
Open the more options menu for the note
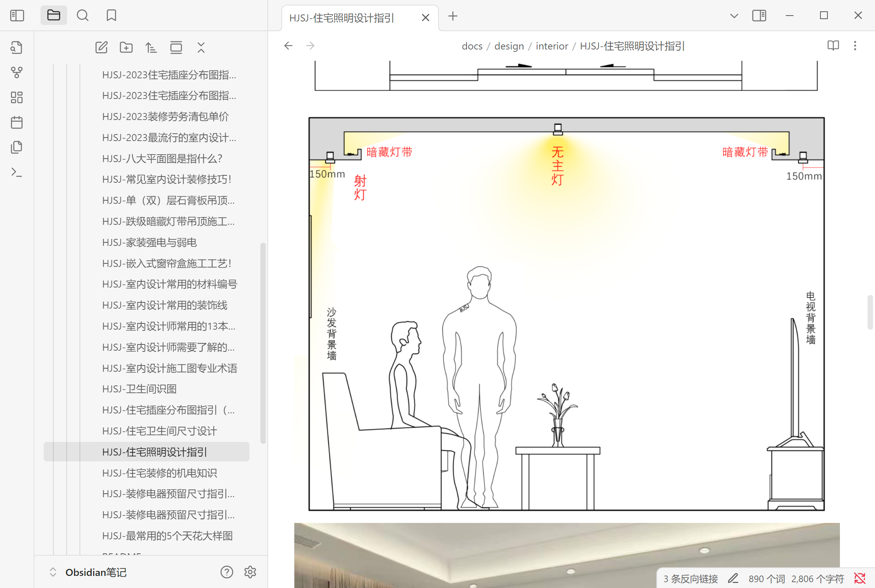(855, 46)
